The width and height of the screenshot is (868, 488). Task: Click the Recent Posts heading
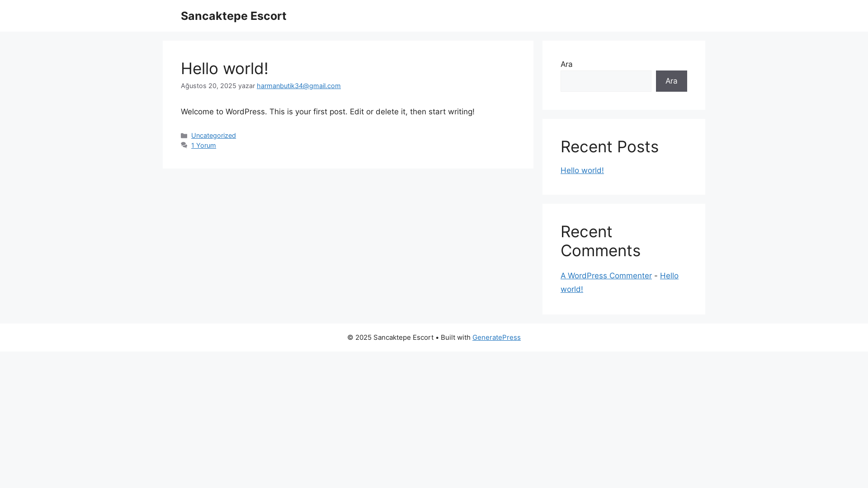click(x=609, y=147)
